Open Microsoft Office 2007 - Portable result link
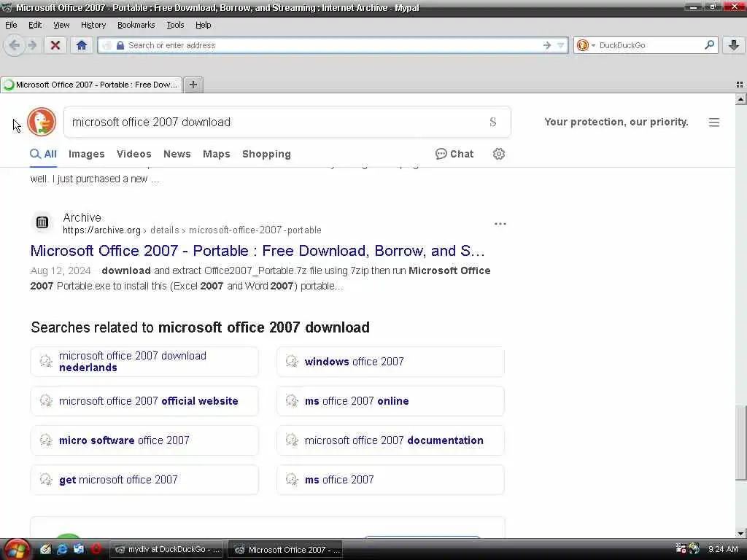The image size is (747, 560). point(258,251)
